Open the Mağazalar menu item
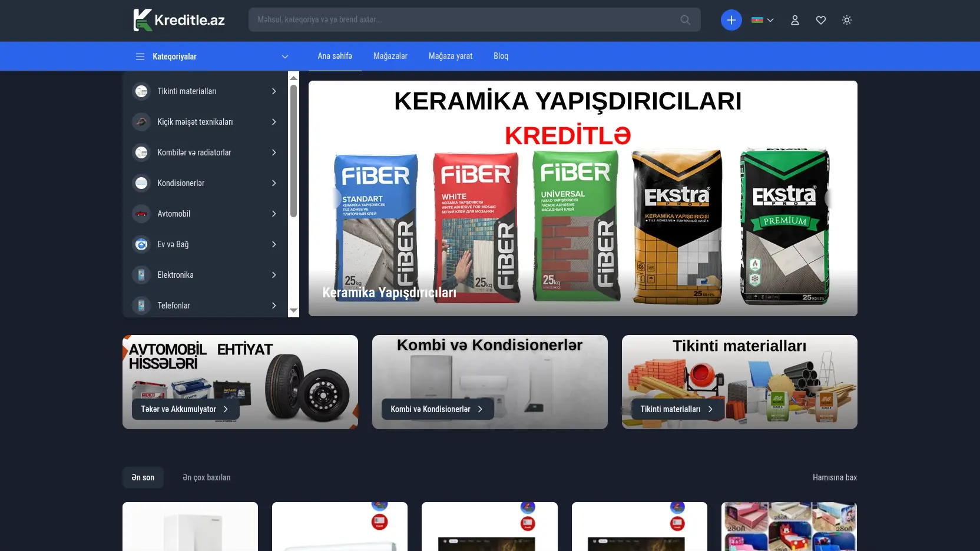The image size is (980, 551). coord(390,56)
